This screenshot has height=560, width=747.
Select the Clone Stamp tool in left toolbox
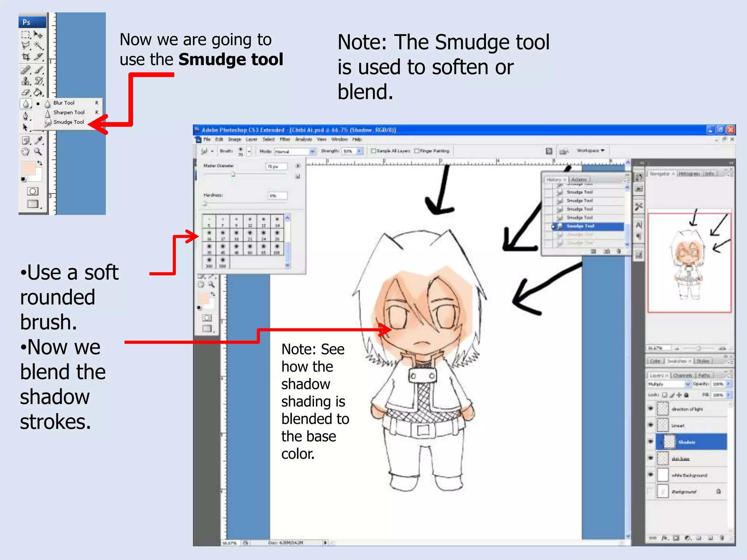26,81
